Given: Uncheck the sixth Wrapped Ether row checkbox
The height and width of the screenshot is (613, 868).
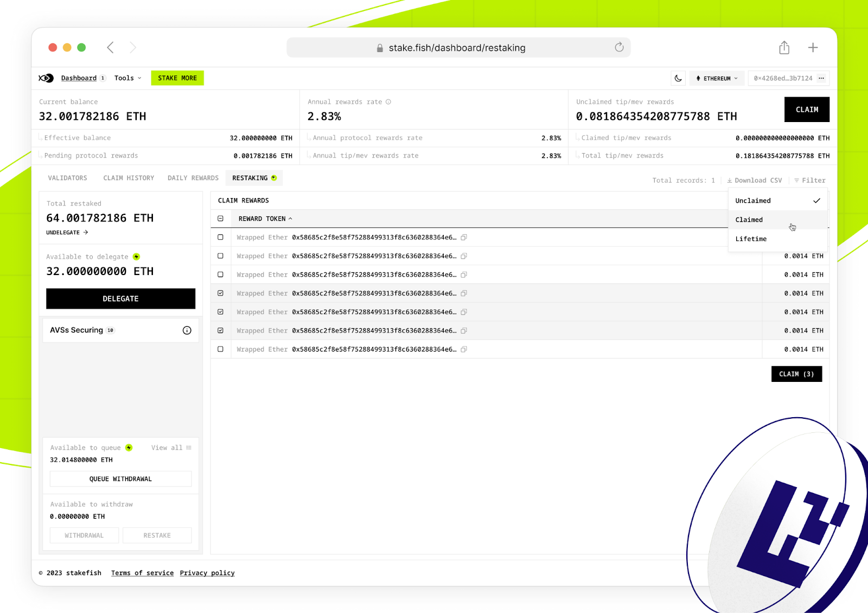Looking at the screenshot, I should 220,330.
